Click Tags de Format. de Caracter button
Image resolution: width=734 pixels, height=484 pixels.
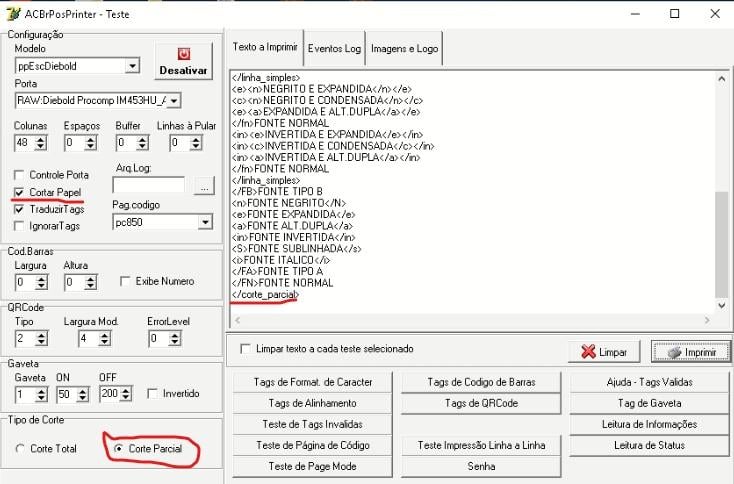(x=313, y=382)
